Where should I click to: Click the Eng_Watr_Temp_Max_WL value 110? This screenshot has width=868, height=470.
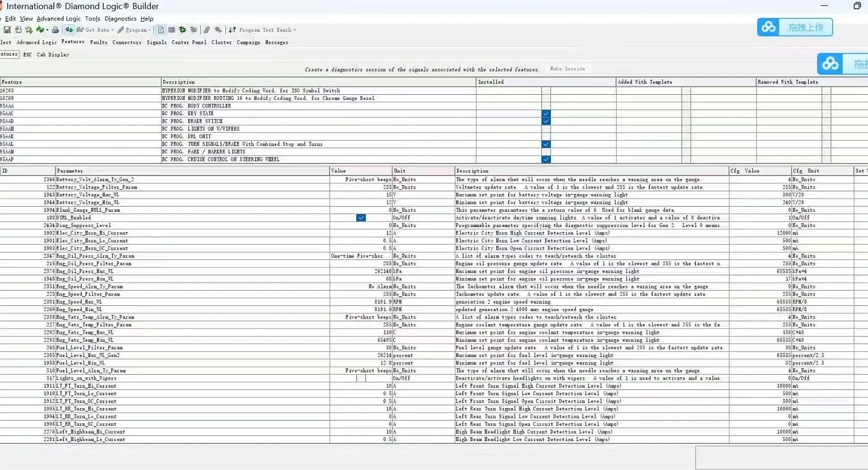point(387,333)
